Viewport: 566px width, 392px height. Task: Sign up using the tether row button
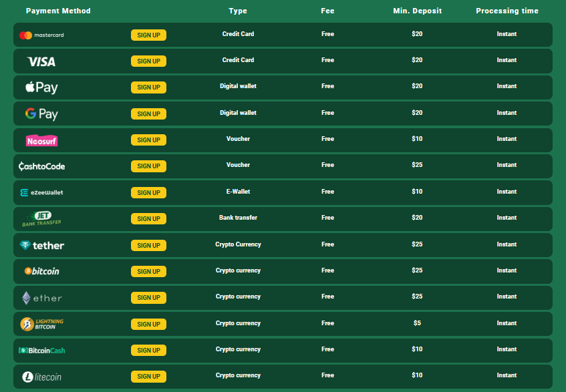point(149,245)
